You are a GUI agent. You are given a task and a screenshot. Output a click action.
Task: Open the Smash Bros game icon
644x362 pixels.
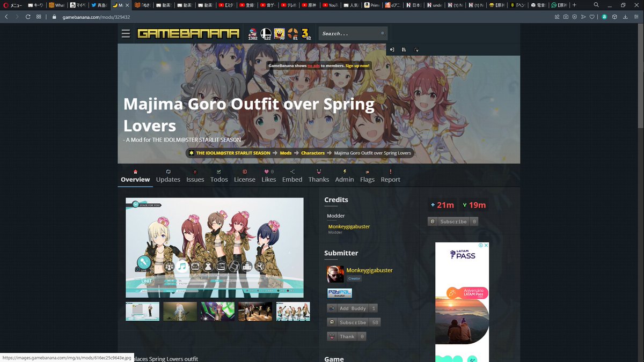coord(266,34)
